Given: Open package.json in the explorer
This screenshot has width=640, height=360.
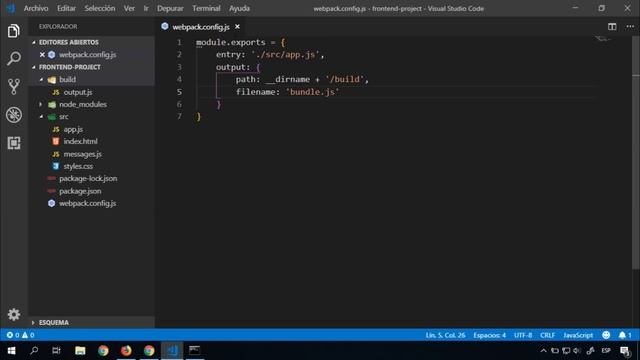Looking at the screenshot, I should (80, 191).
